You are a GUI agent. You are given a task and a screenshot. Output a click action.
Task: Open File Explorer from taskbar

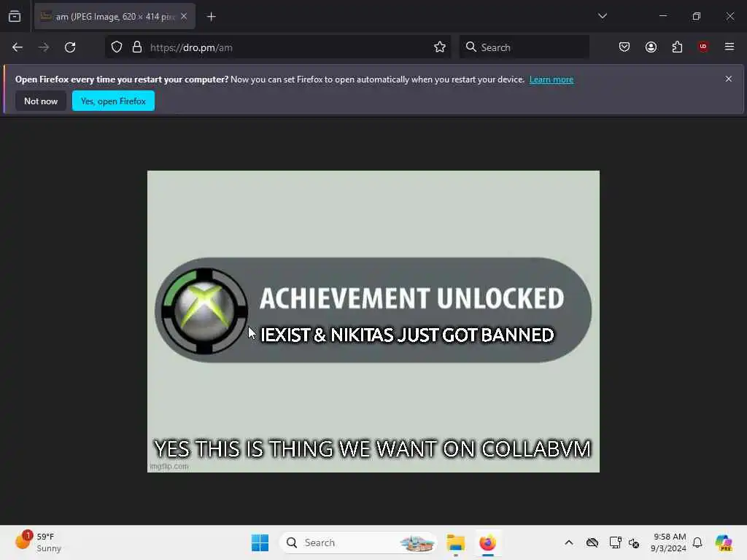point(455,542)
